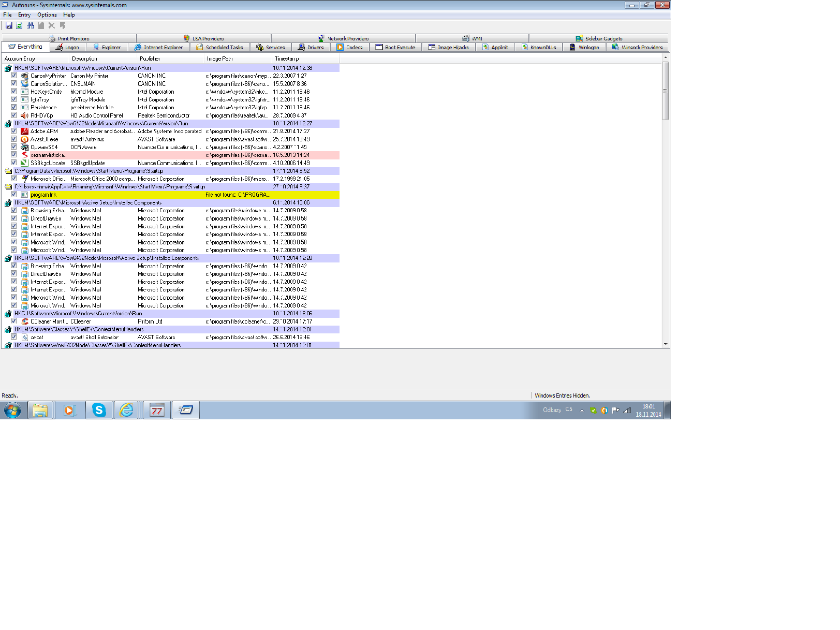Click the OpwareSE4 entry icon

[x=24, y=148]
